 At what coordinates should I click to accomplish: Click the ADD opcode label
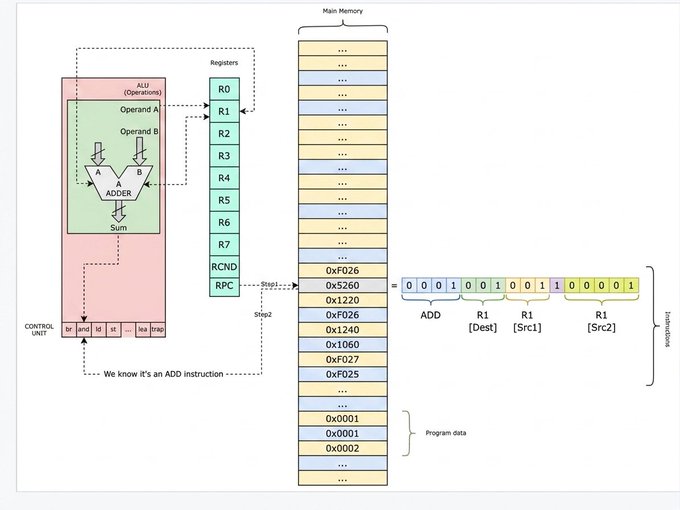tap(430, 315)
